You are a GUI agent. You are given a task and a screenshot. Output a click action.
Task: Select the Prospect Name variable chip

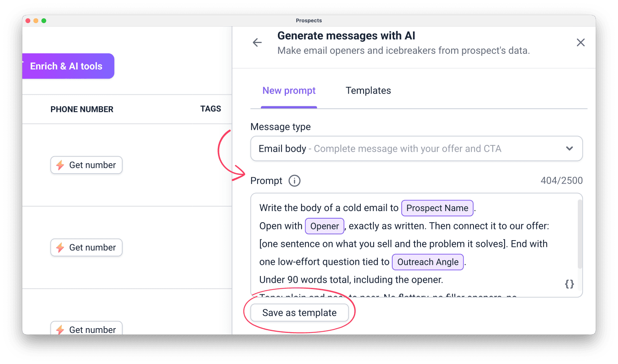click(437, 208)
